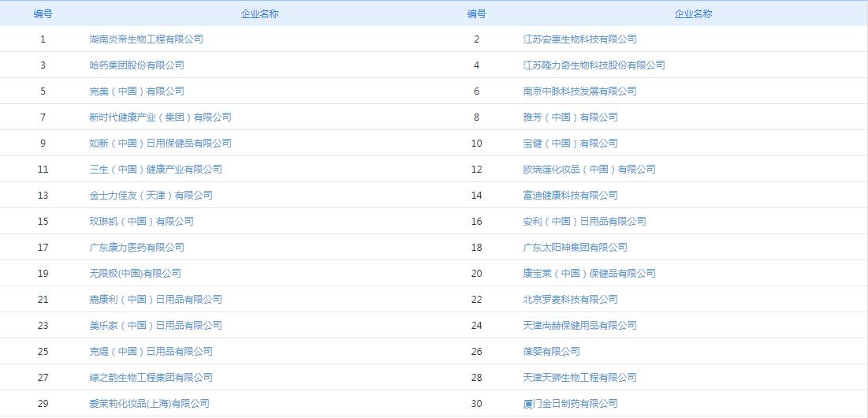Open 天津天狮生物工程有限公司
This screenshot has width=868, height=418.
pos(579,378)
